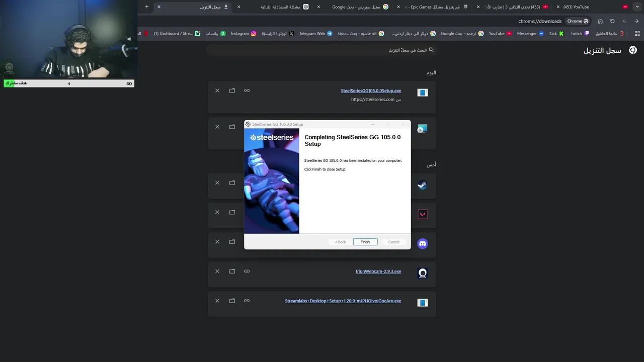
Task: Open the Streamlabs+Desktop+Setup exe file link
Action: pyautogui.click(x=343, y=301)
